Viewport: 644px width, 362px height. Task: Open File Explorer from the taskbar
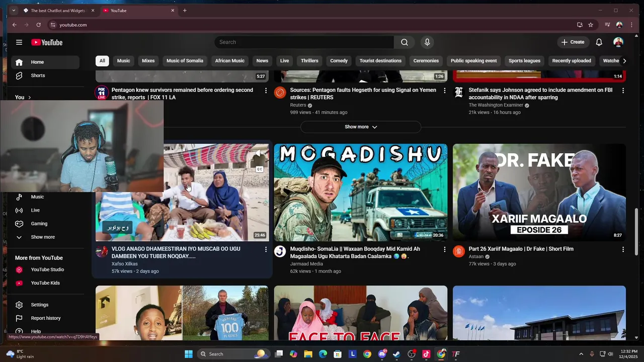[x=308, y=354]
